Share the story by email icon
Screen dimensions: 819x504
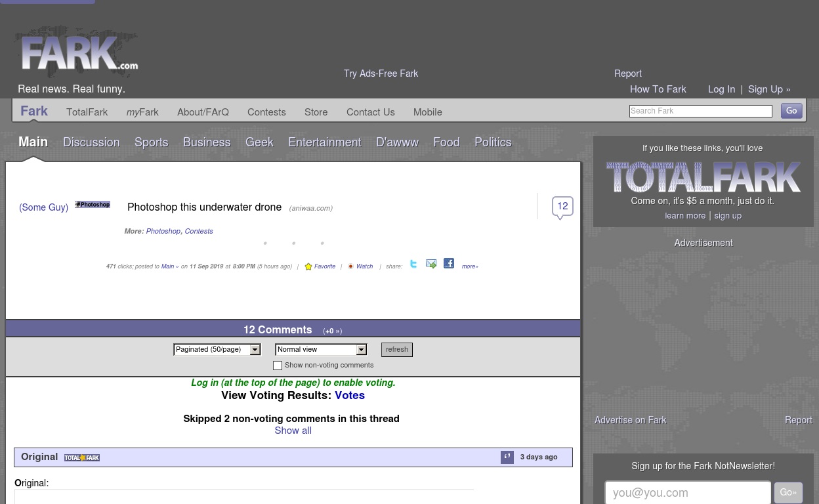tap(431, 264)
